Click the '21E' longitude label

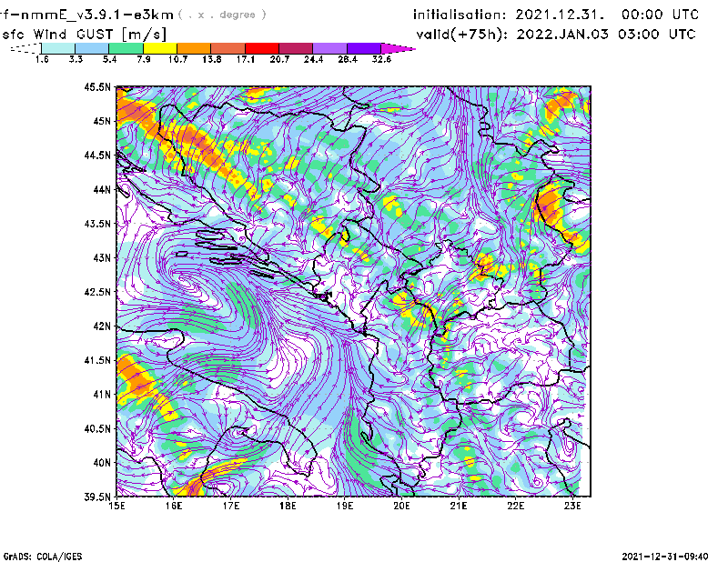[459, 506]
